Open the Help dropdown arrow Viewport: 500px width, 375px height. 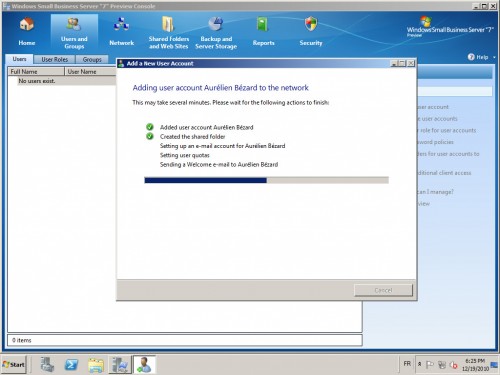(494, 57)
